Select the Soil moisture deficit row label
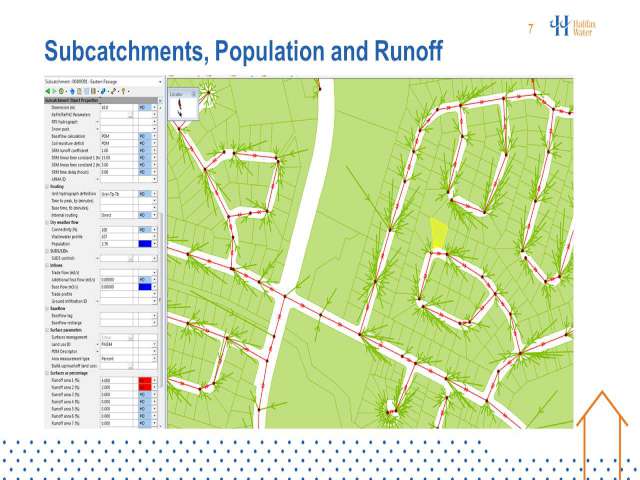Image resolution: width=640 pixels, height=480 pixels. pyautogui.click(x=68, y=143)
